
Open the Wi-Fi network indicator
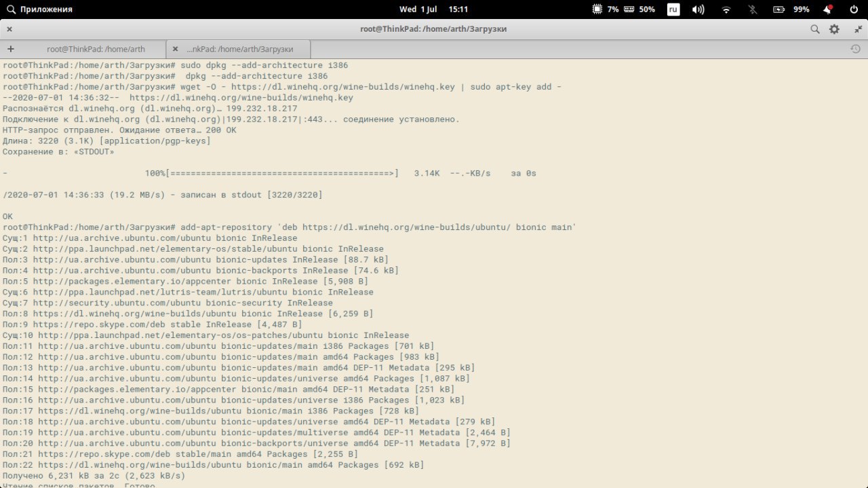coord(726,10)
